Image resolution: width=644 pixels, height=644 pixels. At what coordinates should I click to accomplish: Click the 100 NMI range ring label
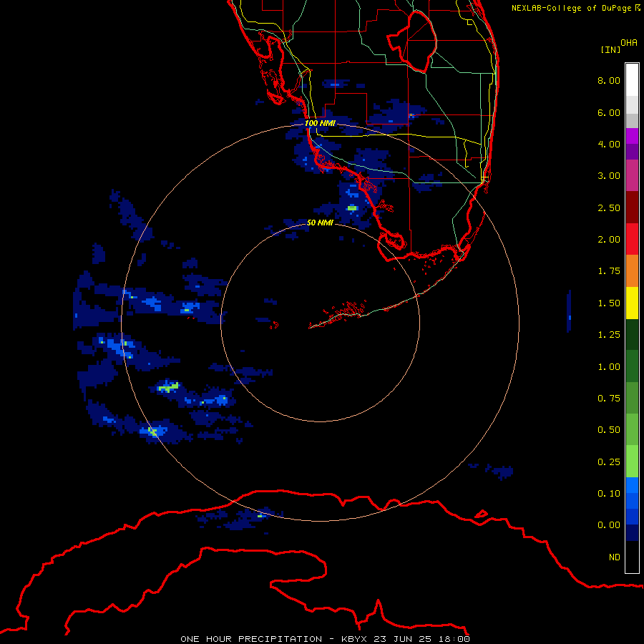pyautogui.click(x=320, y=123)
